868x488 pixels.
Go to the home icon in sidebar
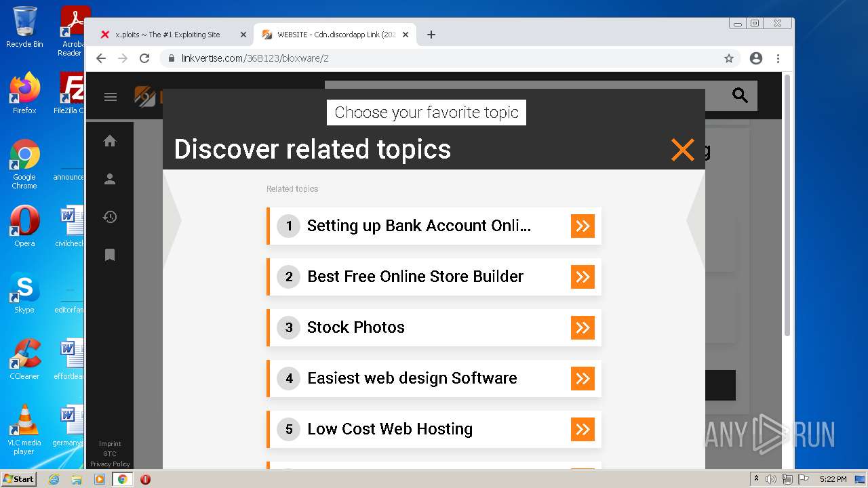coord(110,141)
